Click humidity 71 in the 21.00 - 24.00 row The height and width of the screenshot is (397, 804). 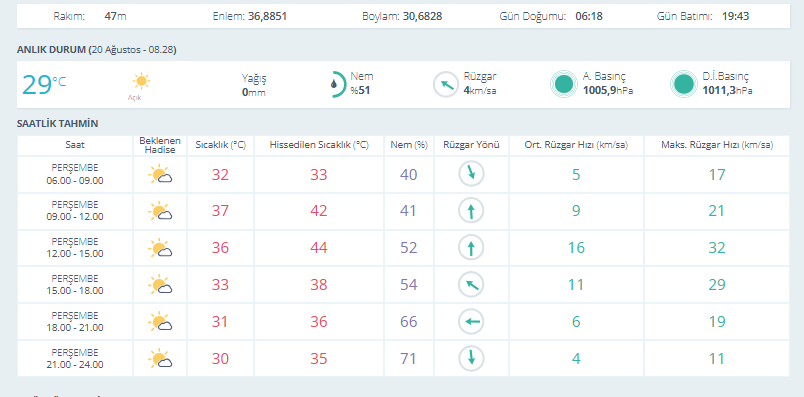point(409,359)
